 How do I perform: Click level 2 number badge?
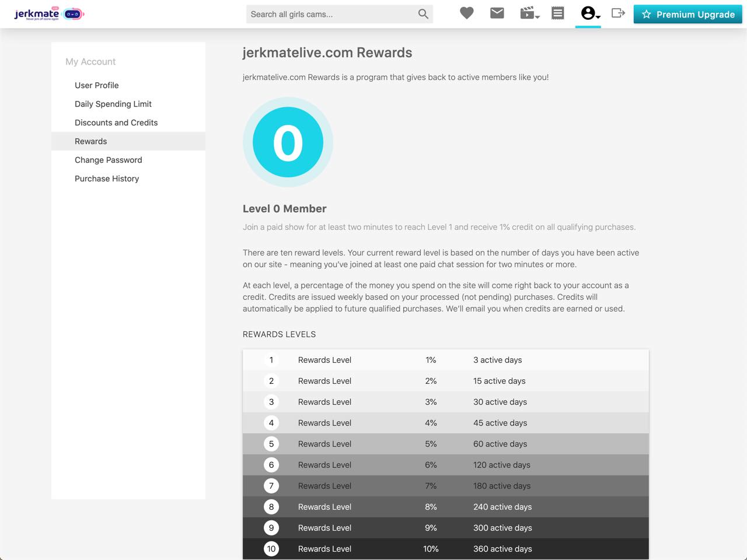pyautogui.click(x=271, y=381)
